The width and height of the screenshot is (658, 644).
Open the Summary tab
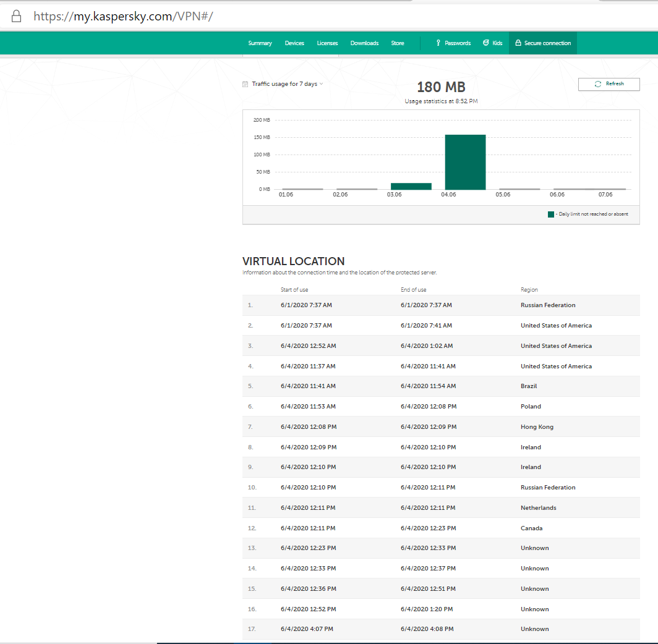[x=260, y=43]
